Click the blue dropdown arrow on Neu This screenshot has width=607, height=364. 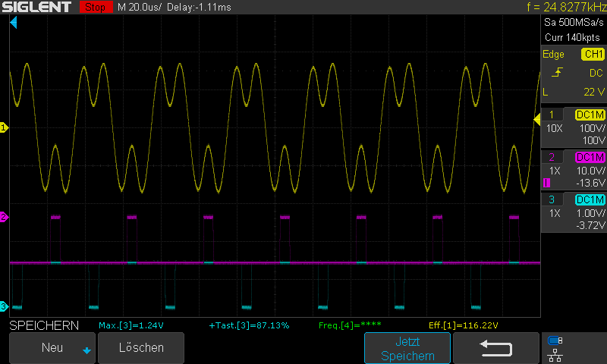tap(86, 350)
